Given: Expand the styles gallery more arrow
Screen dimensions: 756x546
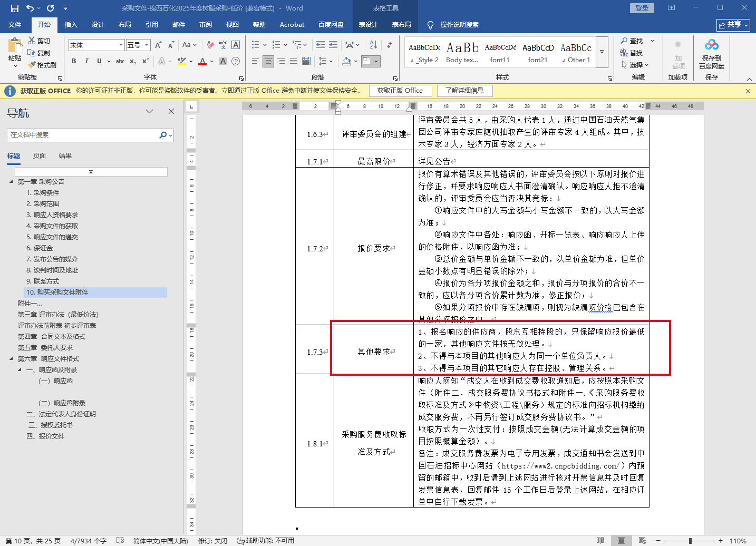Looking at the screenshot, I should (602, 52).
